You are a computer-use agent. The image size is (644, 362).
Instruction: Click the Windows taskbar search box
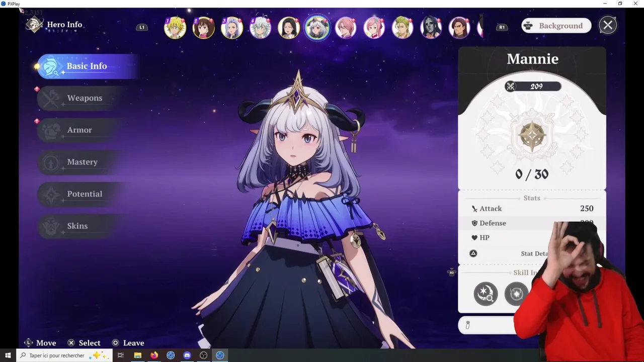coord(64,355)
